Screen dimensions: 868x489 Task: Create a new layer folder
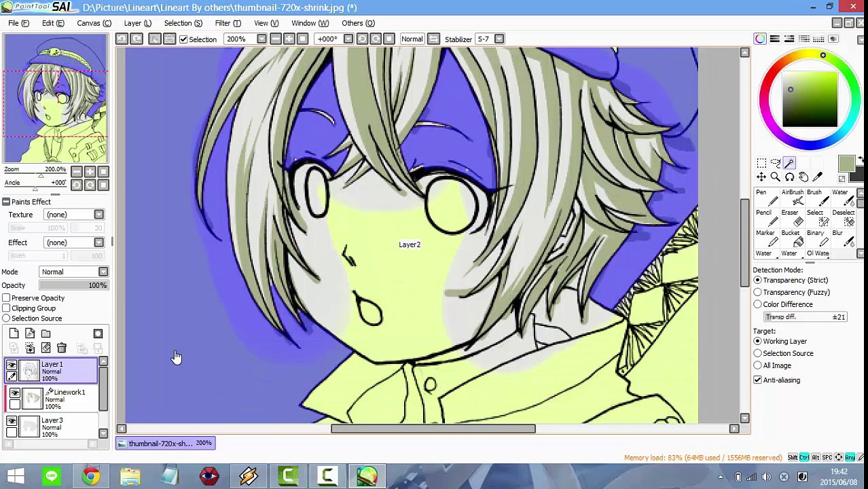[46, 333]
